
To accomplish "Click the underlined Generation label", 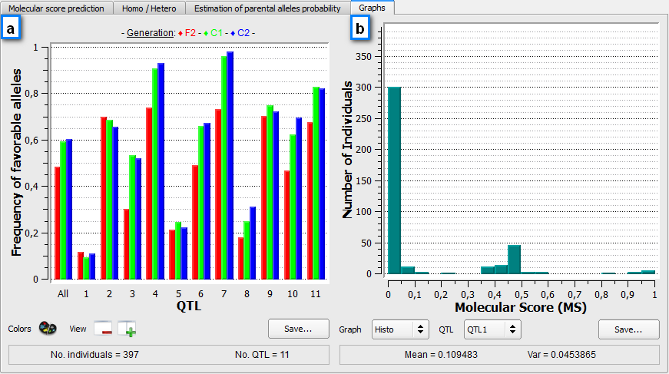I will click(150, 33).
